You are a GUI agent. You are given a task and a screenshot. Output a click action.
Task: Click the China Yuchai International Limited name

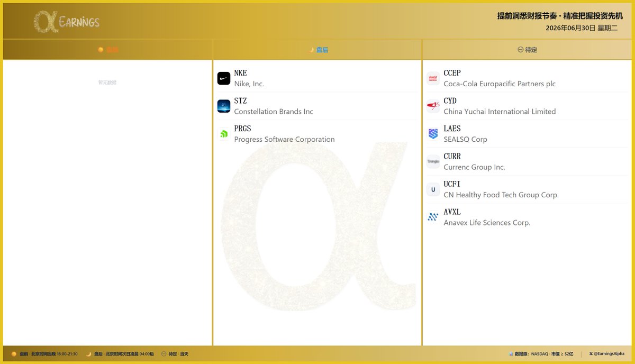click(500, 112)
